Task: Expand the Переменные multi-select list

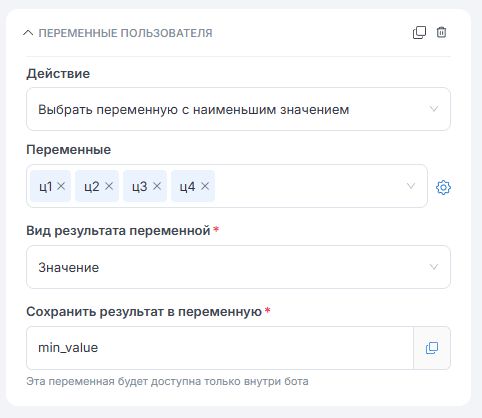Action: pyautogui.click(x=411, y=186)
